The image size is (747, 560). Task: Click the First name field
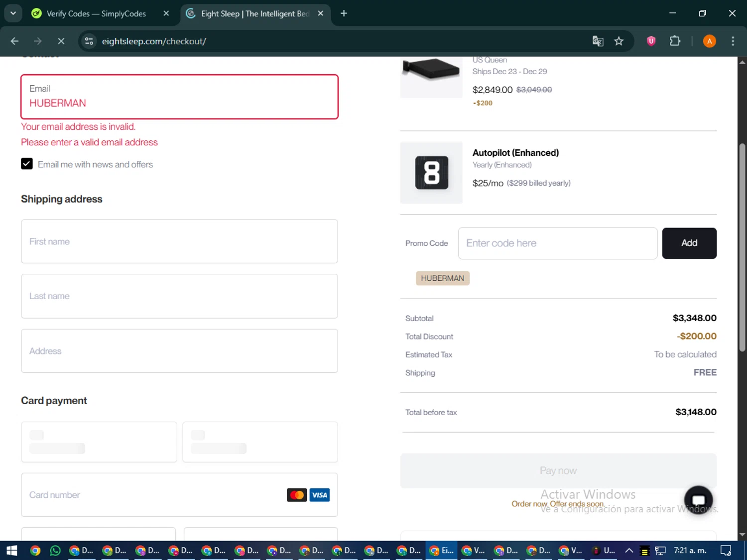tap(179, 241)
